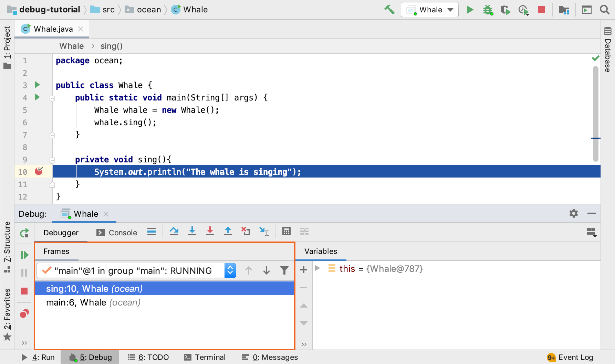The width and height of the screenshot is (615, 364).
Task: Click the Step Over debugger icon
Action: 174,232
